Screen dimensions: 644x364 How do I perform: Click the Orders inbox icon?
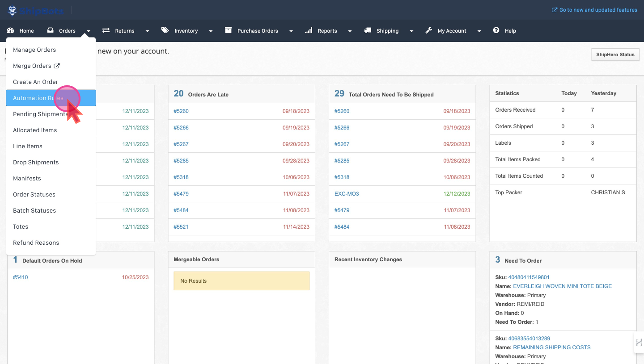pos(51,31)
